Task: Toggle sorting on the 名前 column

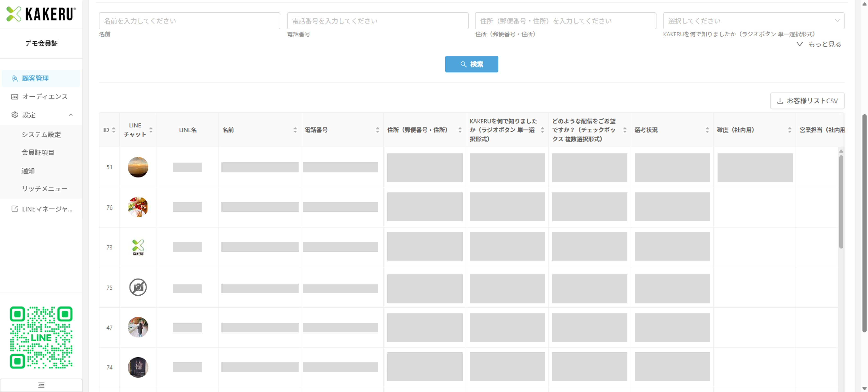Action: coord(295,130)
